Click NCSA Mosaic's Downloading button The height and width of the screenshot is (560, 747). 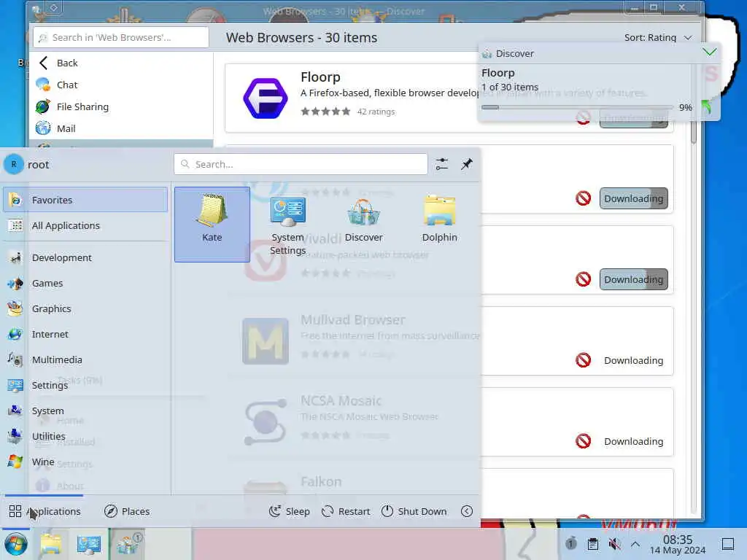(x=634, y=441)
